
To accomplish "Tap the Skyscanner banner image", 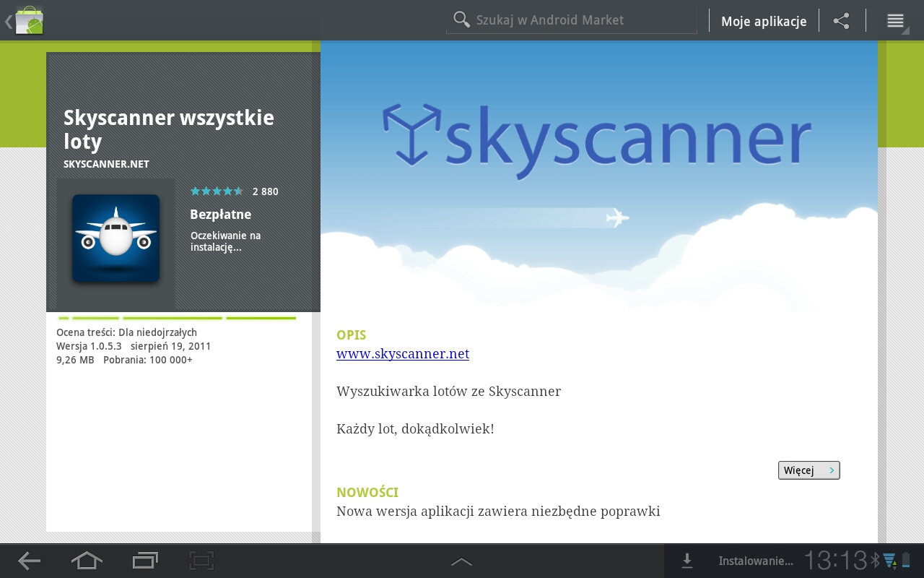I will point(599,177).
